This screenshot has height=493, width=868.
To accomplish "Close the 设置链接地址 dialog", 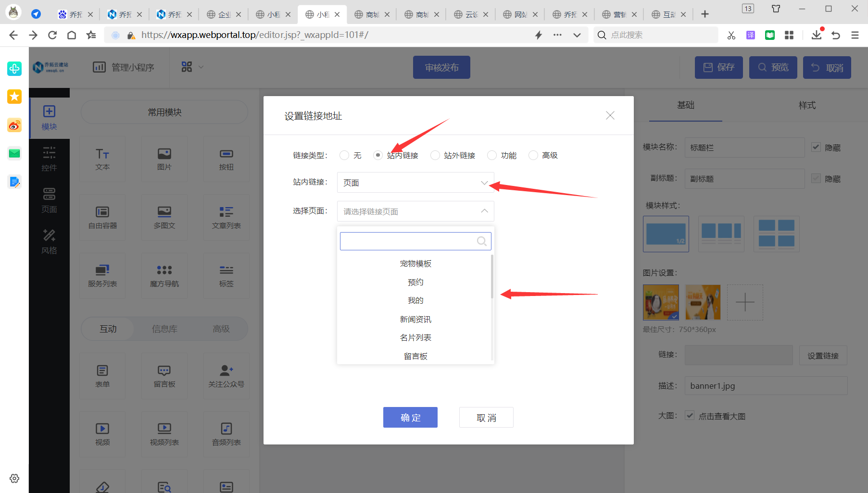I will tap(610, 115).
